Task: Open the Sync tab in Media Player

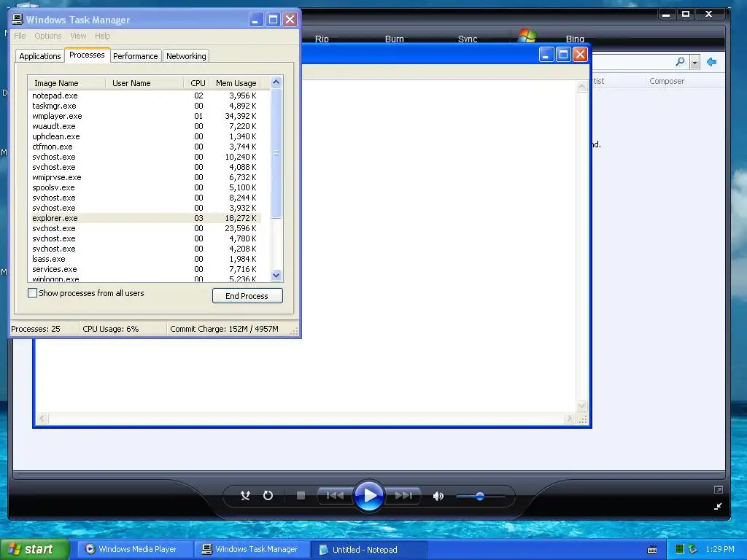Action: (x=468, y=39)
